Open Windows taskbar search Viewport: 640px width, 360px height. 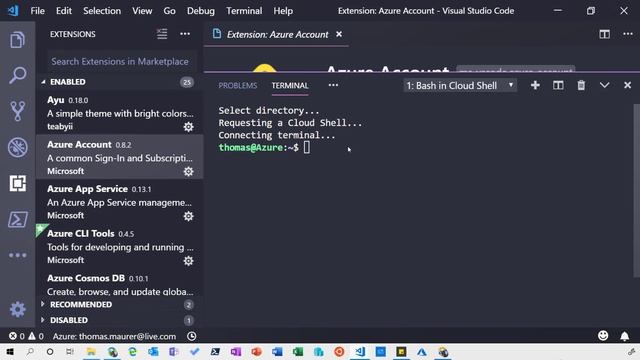click(x=30, y=352)
